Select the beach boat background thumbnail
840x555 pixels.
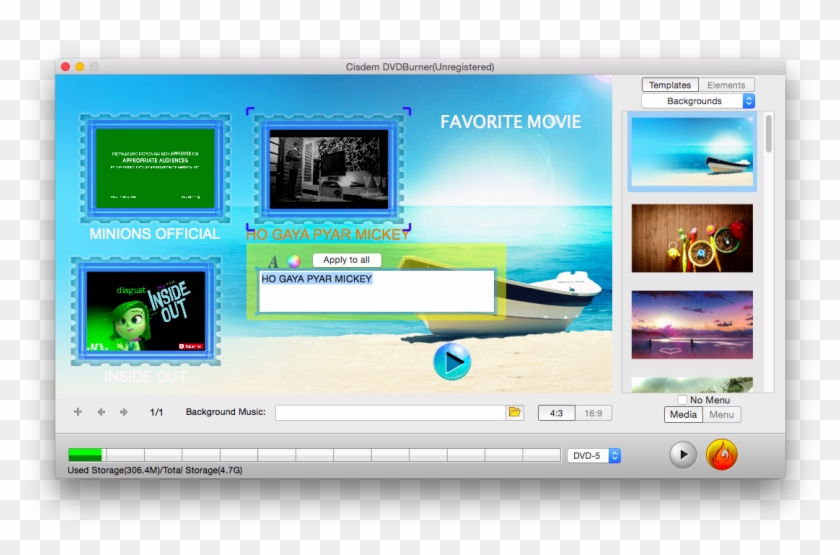point(692,152)
